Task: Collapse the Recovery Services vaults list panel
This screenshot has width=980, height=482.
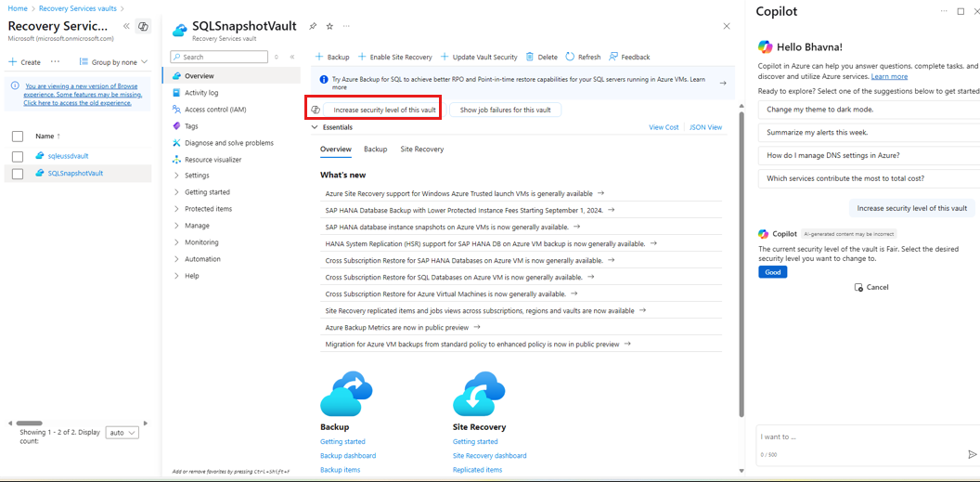Action: [126, 27]
